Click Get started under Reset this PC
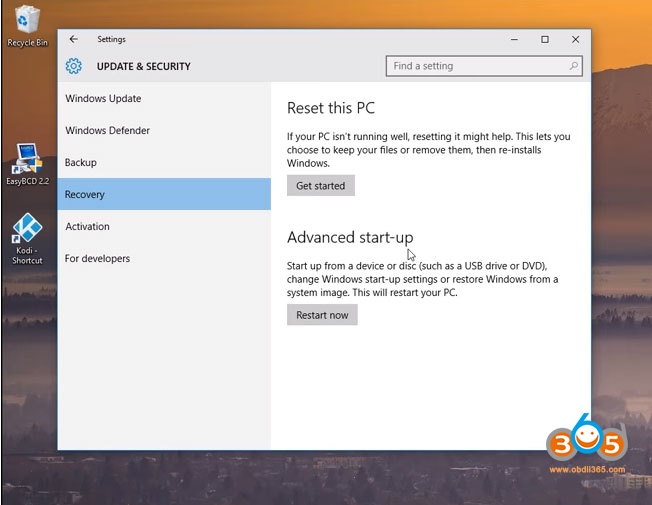This screenshot has width=652, height=505. (321, 186)
